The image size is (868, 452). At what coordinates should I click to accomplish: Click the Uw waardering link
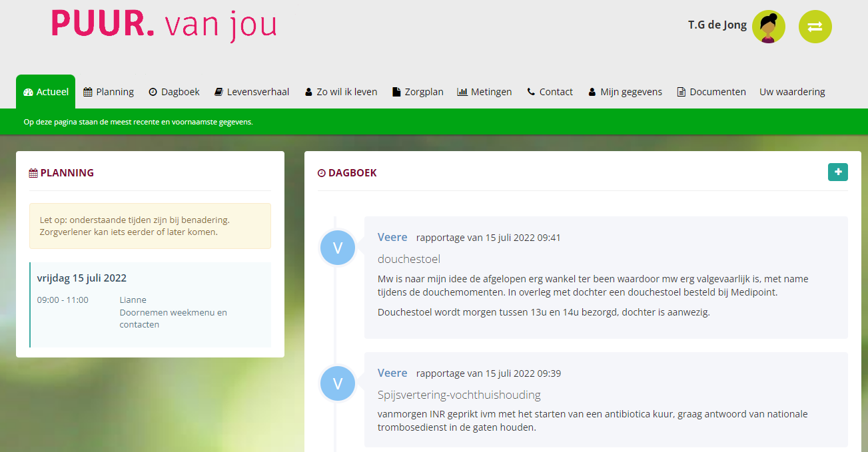(x=792, y=92)
